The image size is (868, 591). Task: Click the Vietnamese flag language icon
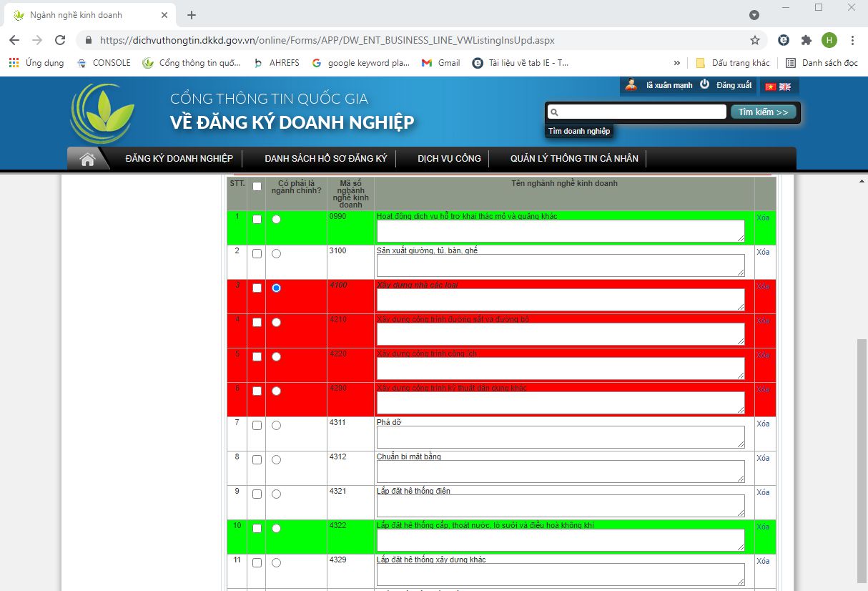pos(771,87)
